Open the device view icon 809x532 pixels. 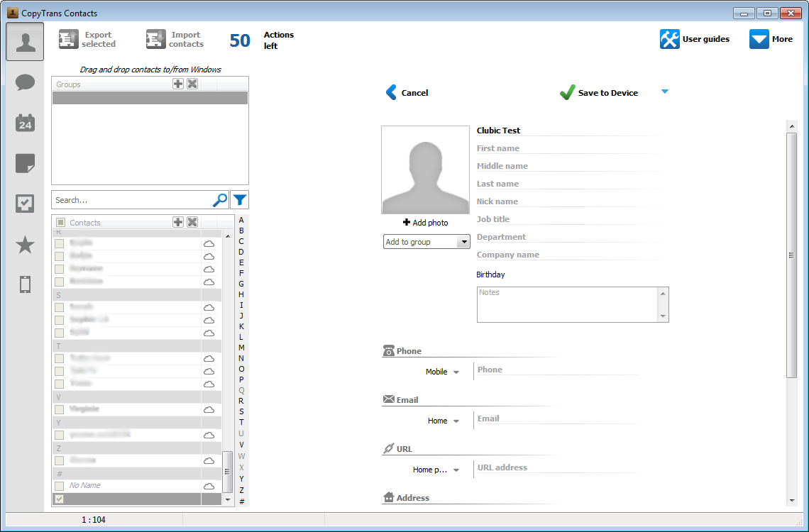click(x=25, y=284)
